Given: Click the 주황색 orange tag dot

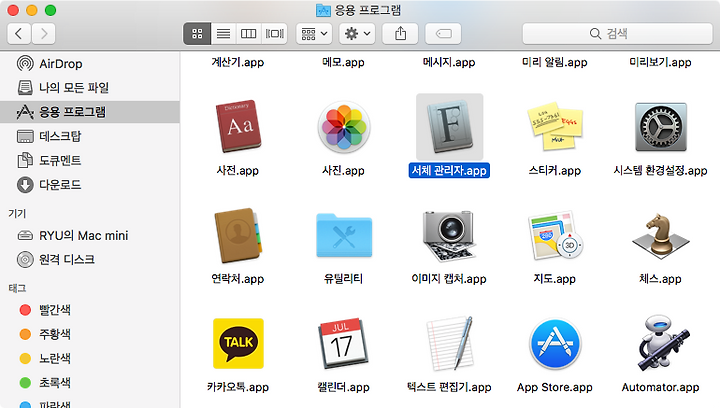Looking at the screenshot, I should tap(25, 334).
